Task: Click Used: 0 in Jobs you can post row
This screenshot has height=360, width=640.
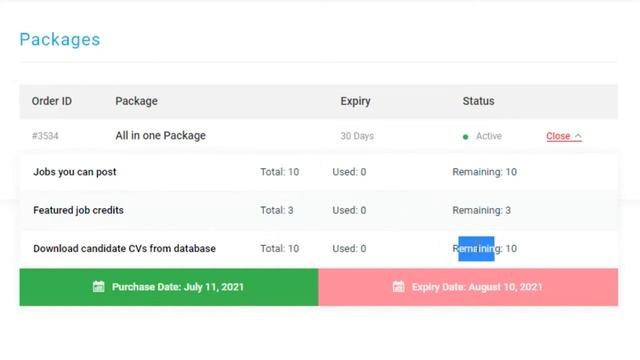Action: [x=349, y=172]
